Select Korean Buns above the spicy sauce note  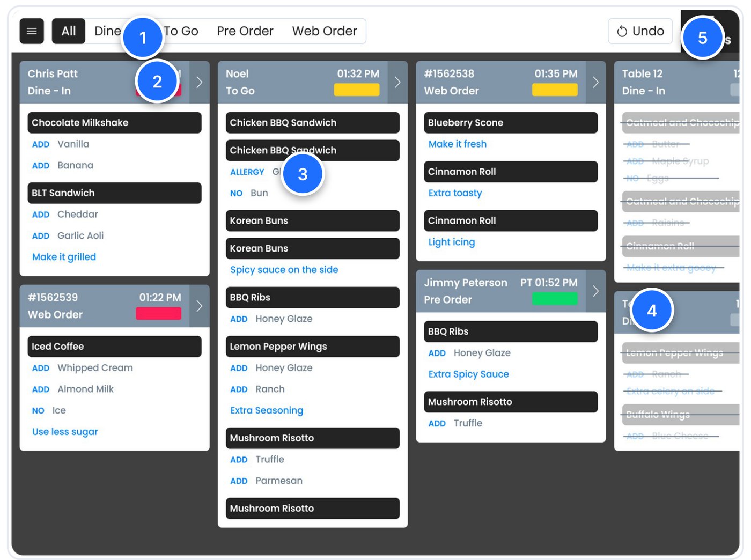(x=313, y=248)
